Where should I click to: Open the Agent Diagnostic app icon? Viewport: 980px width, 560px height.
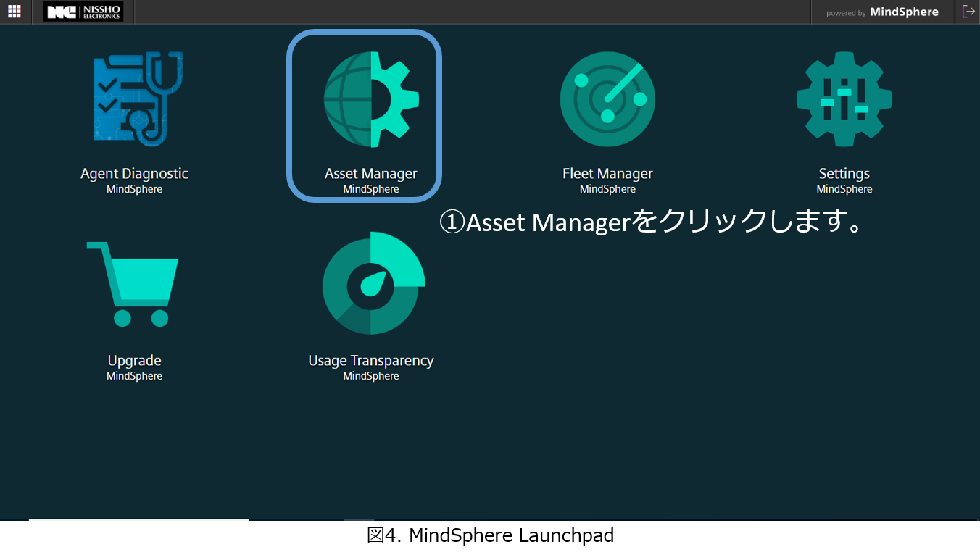[138, 99]
